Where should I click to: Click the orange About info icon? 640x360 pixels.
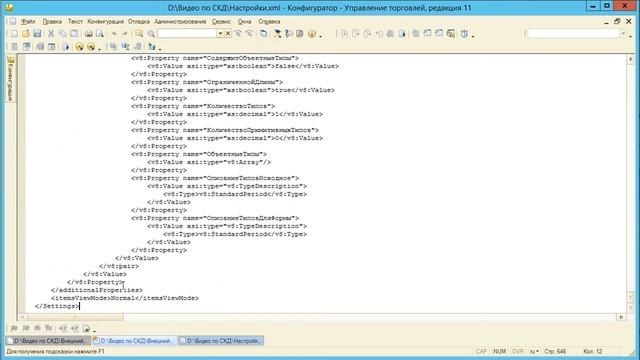tap(312, 33)
